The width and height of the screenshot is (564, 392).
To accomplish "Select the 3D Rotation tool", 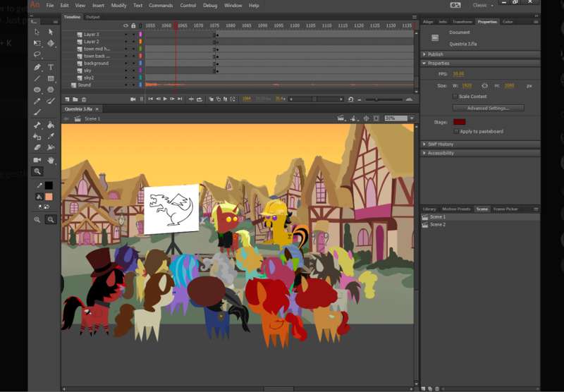I will click(x=51, y=43).
